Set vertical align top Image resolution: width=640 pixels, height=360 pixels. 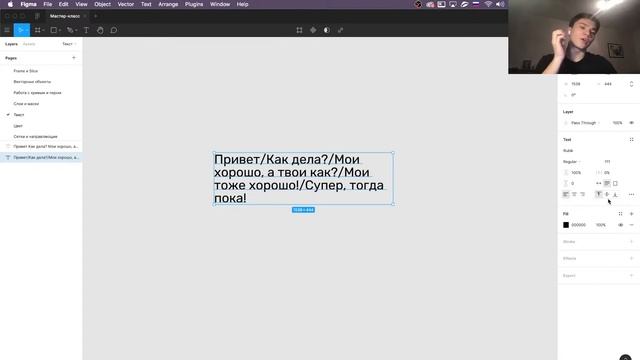[598, 194]
